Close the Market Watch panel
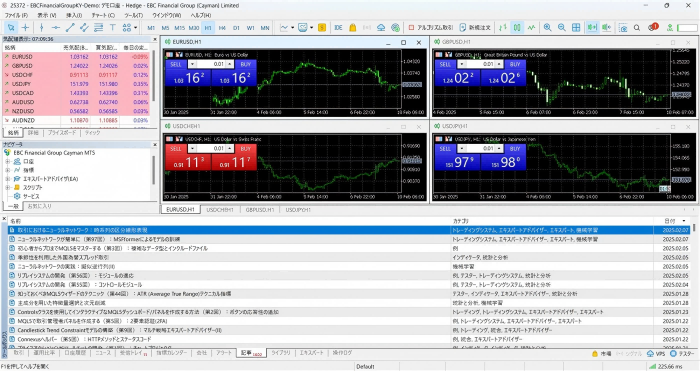The width and height of the screenshot is (700, 371). (155, 39)
